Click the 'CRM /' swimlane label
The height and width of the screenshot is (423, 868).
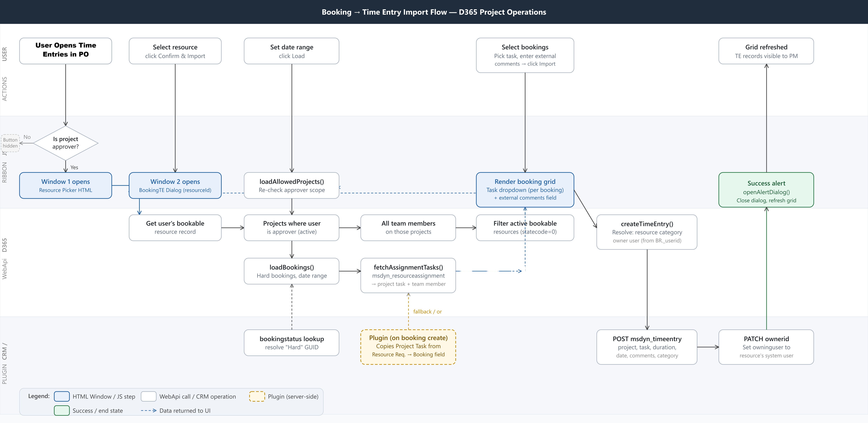[x=4, y=352]
